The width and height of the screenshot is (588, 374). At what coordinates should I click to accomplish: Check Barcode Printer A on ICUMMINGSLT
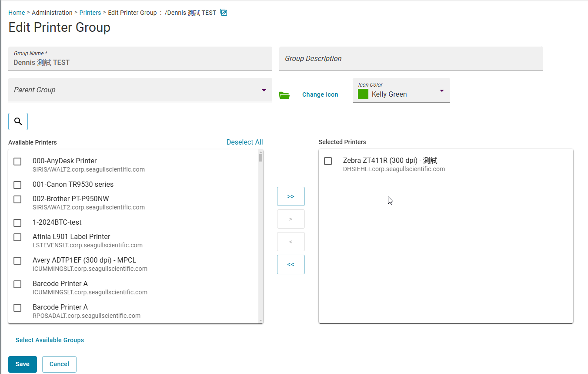point(17,284)
